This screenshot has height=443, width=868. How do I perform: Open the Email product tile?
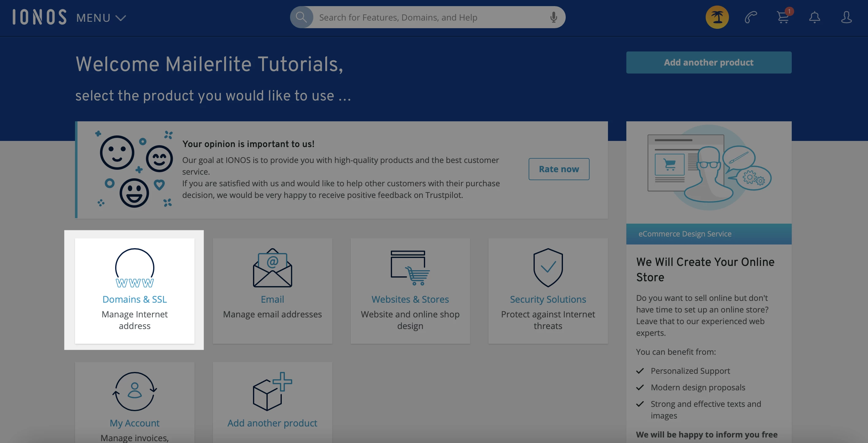[272, 291]
